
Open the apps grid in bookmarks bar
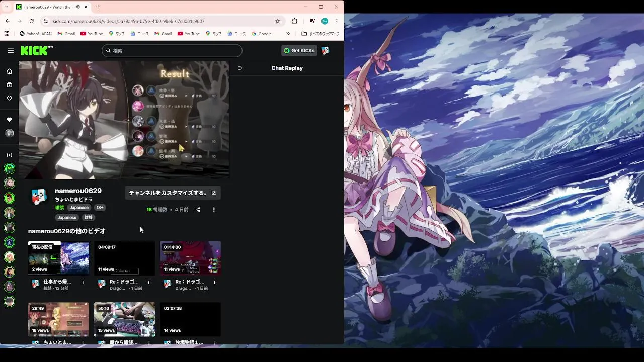click(x=7, y=34)
